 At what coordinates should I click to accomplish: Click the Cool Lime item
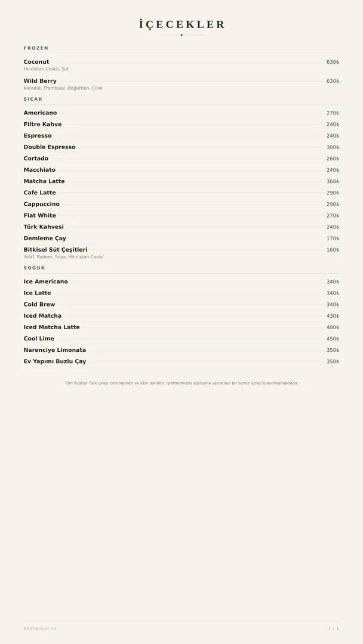click(181, 339)
